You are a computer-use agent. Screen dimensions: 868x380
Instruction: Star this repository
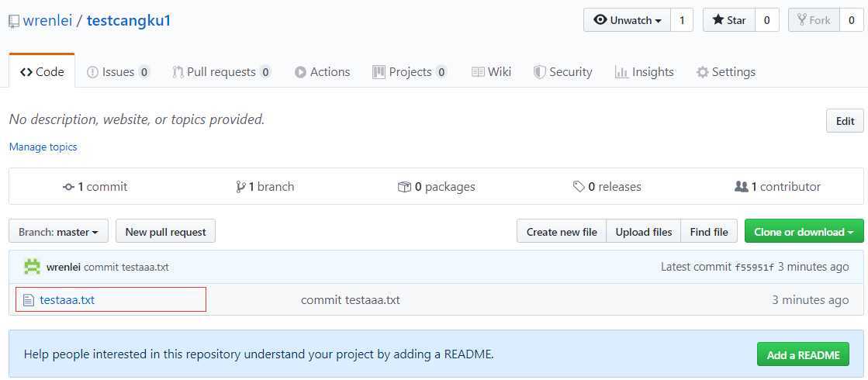[x=729, y=20]
